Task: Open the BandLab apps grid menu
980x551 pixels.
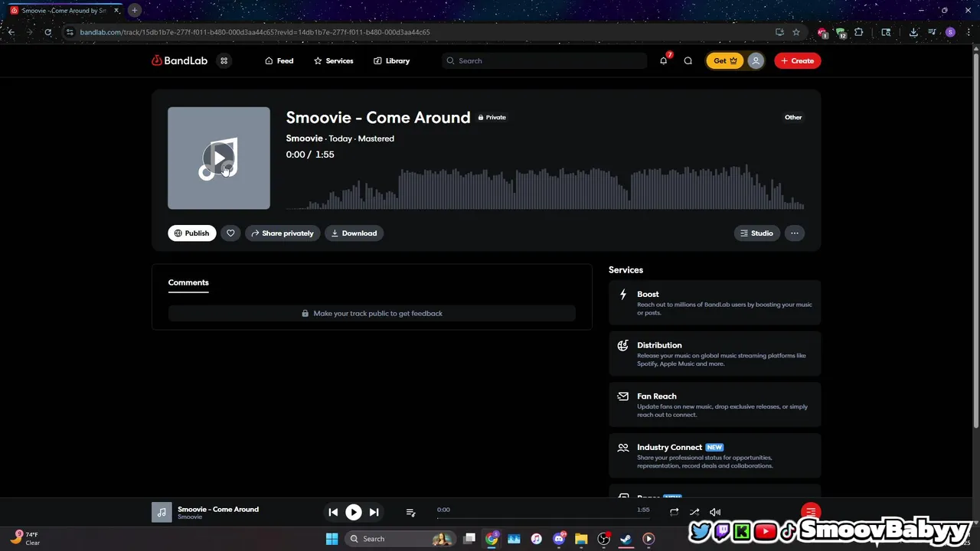Action: (224, 60)
